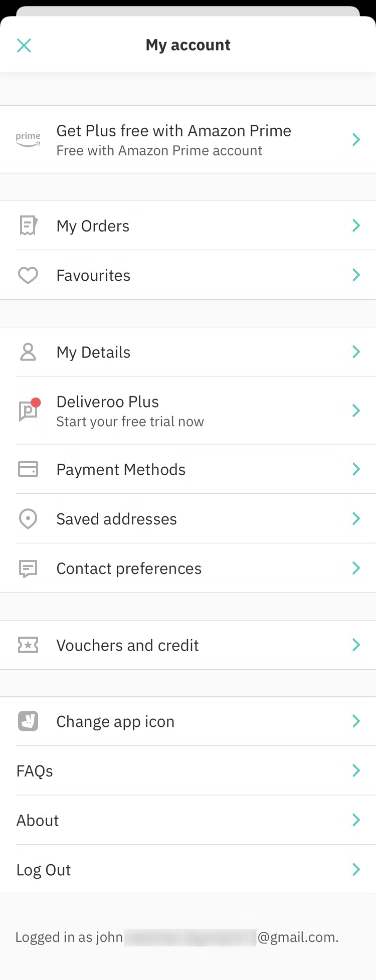This screenshot has height=980, width=376.
Task: Tap the Vouchers ticket star icon
Action: 28,645
